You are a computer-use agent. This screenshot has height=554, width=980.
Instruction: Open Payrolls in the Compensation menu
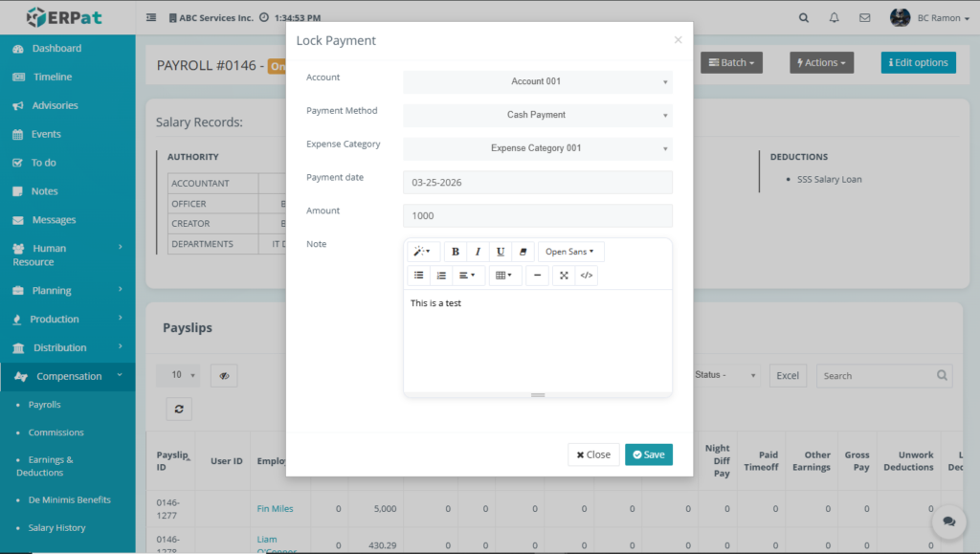click(x=44, y=405)
